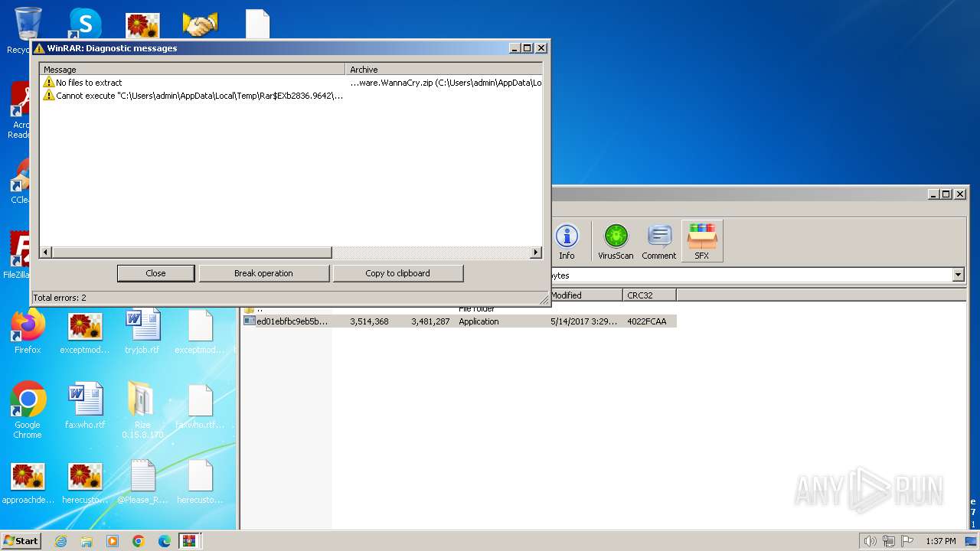980x551 pixels.
Task: Sort by the Archive column header
Action: [x=444, y=69]
